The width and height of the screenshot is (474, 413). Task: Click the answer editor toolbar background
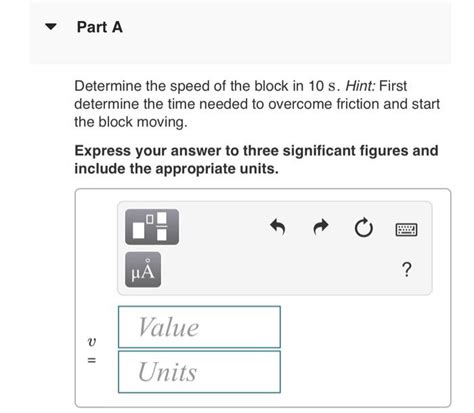point(275,248)
